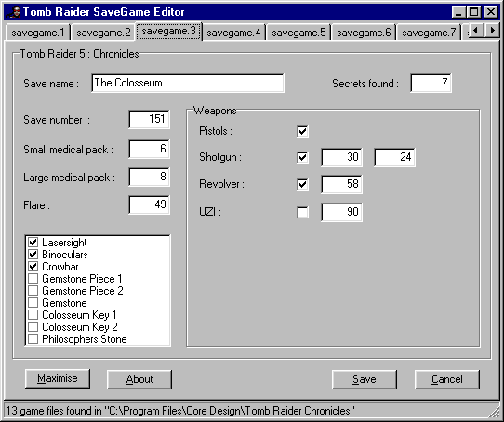Click the Save name field
Image resolution: width=504 pixels, height=422 pixels.
pos(188,84)
